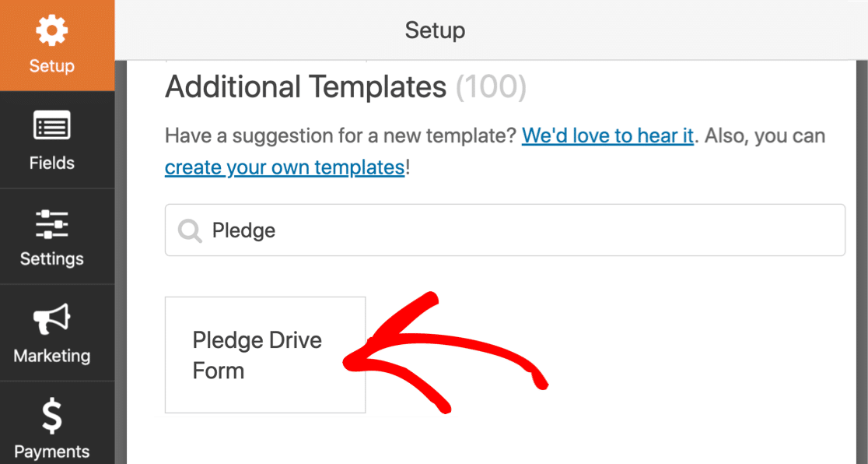The height and width of the screenshot is (464, 868).
Task: Click the Payments dollar icon
Action: 52,417
